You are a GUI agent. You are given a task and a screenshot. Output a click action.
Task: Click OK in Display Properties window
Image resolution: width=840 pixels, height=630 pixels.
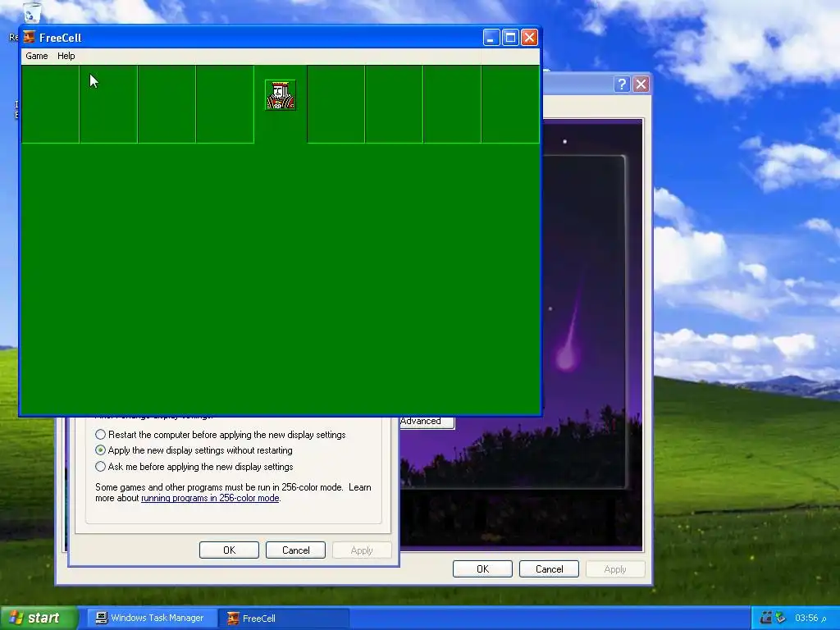coord(482,569)
